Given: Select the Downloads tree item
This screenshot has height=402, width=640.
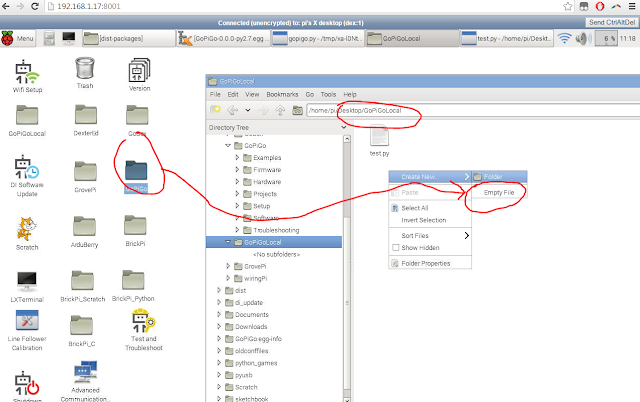Looking at the screenshot, I should coord(251,326).
